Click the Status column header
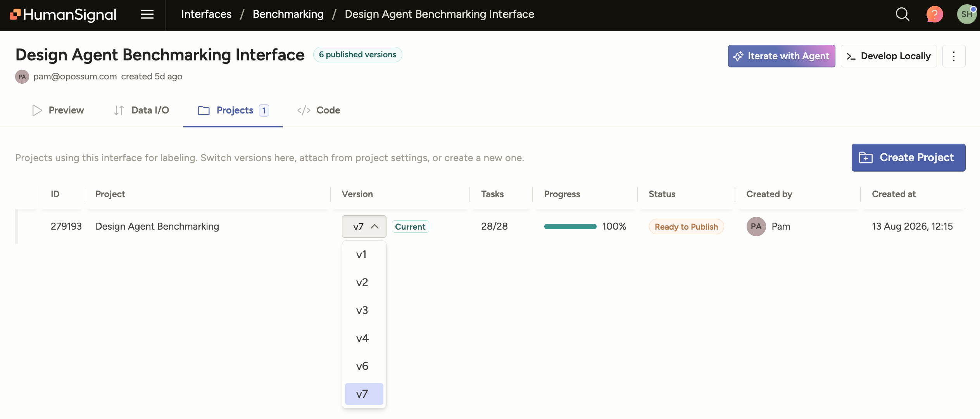This screenshot has width=980, height=419. point(662,194)
